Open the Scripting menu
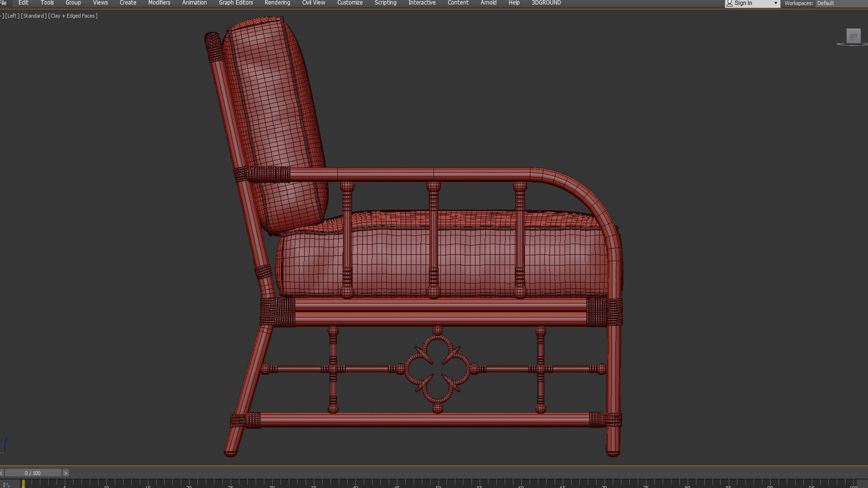 point(386,3)
